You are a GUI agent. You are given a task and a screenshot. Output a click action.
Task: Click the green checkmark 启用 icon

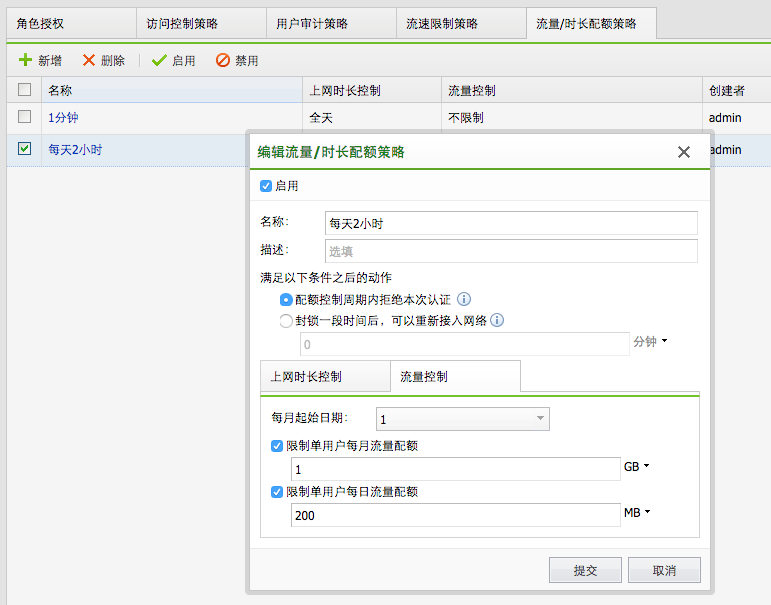coord(159,61)
